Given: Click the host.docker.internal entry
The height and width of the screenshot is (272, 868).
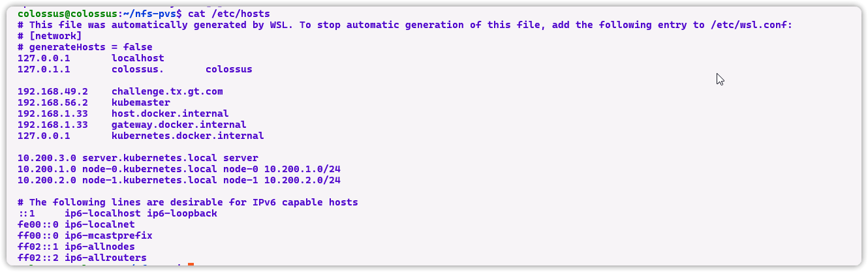Looking at the screenshot, I should (170, 113).
